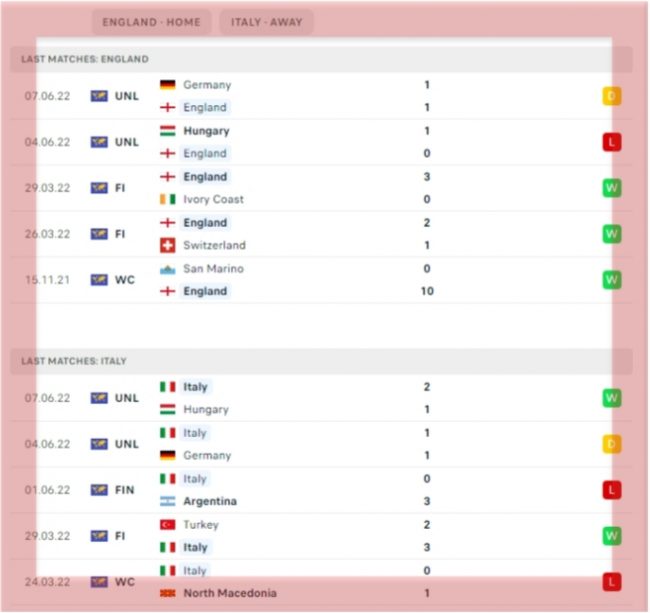Click the Hungary flag in England's matches

click(168, 131)
